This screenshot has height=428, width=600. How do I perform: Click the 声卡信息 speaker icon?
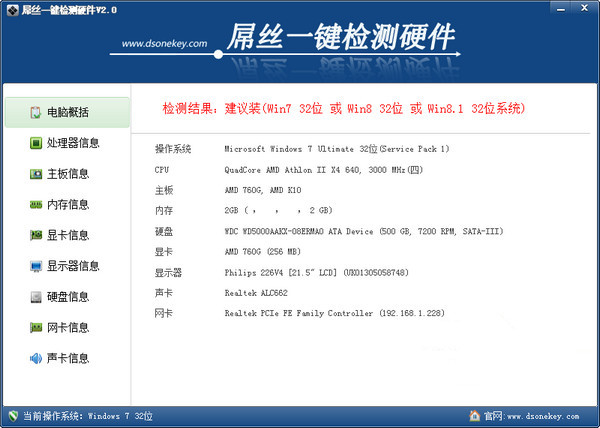(36, 358)
